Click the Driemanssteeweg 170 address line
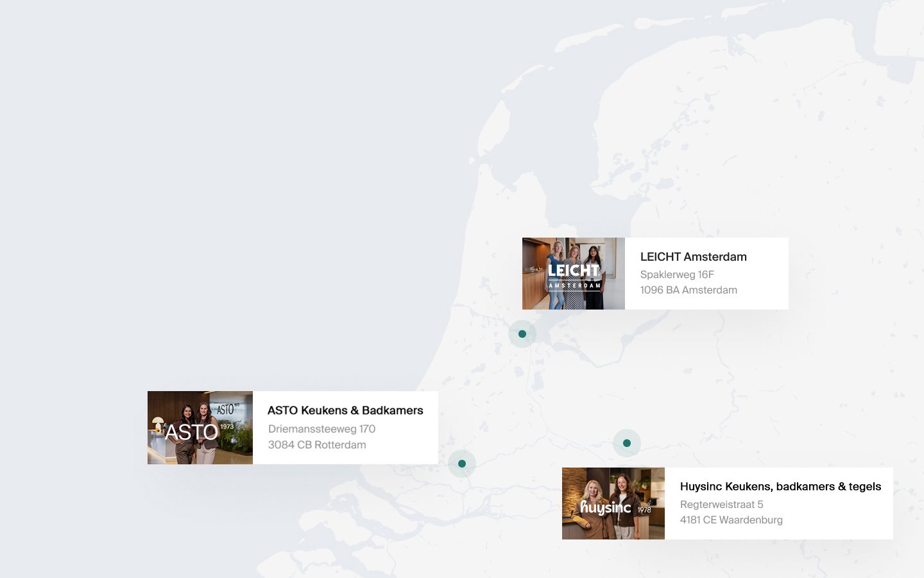The width and height of the screenshot is (924, 578). 321,428
